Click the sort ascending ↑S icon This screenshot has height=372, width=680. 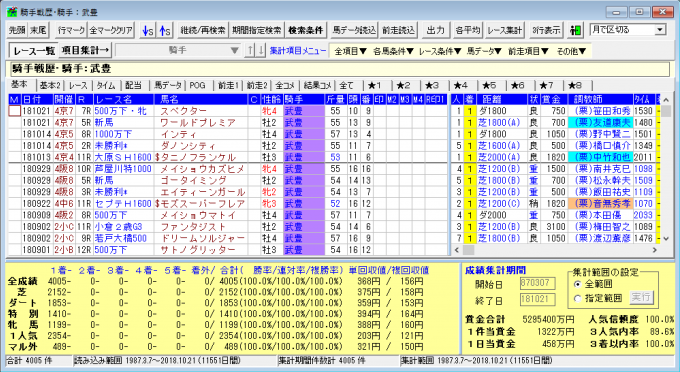(x=164, y=30)
